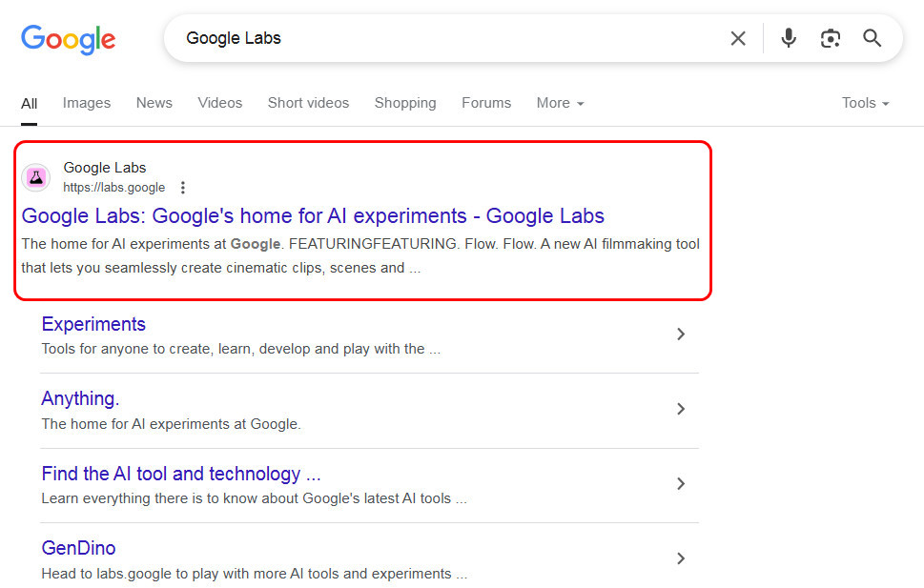Expand the Experiments sitelink chevron

[681, 335]
